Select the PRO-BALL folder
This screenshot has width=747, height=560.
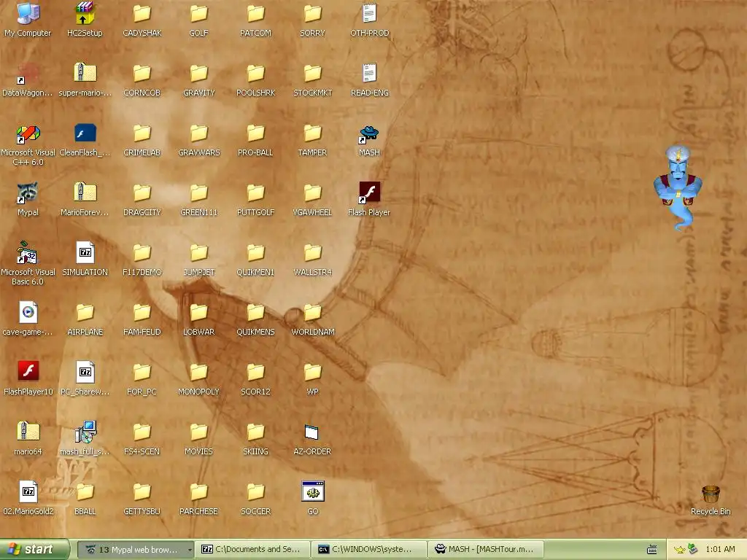255,133
